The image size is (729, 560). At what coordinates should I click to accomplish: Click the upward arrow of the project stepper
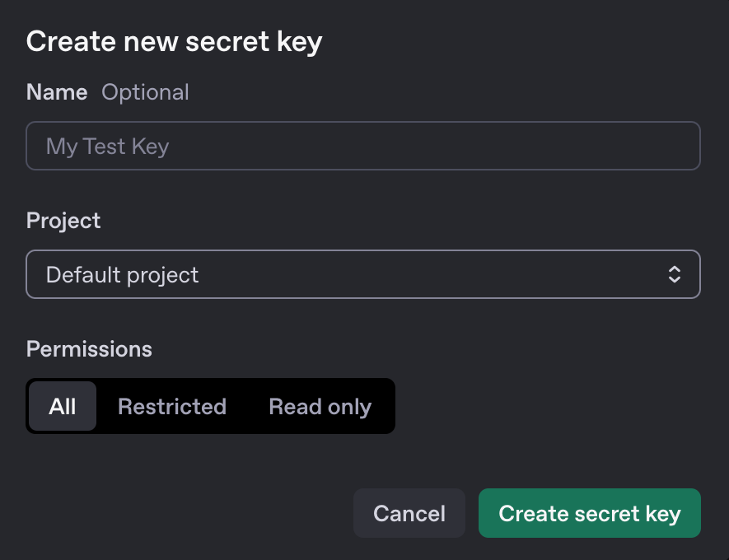pos(674,268)
